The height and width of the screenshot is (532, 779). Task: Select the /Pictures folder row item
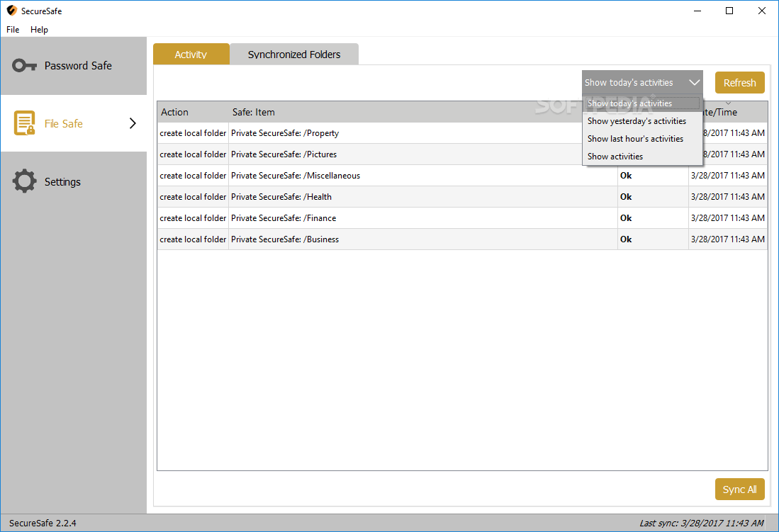pyautogui.click(x=284, y=154)
